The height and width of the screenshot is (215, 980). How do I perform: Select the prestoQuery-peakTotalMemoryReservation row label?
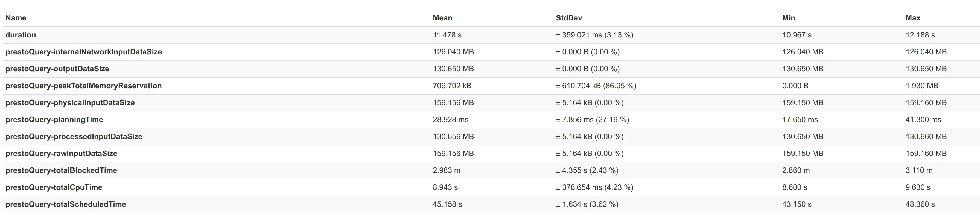point(84,86)
